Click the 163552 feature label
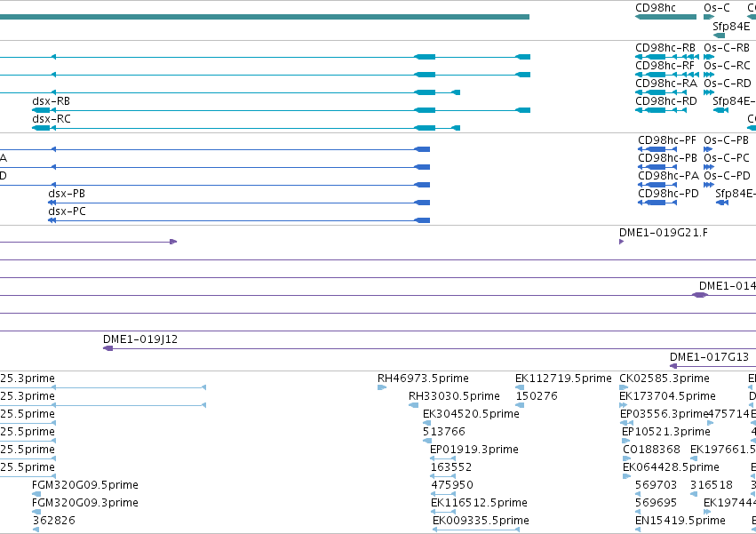Screen dimensions: 756x534 point(450,467)
